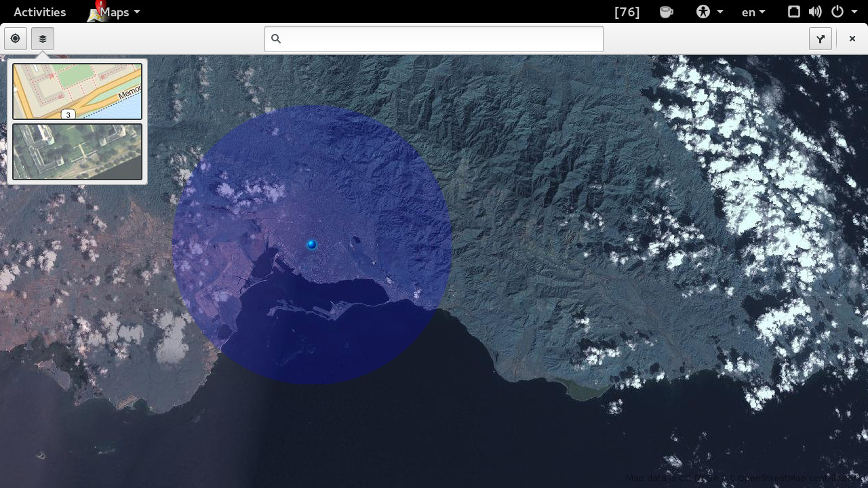Click inside the search field

coord(434,39)
